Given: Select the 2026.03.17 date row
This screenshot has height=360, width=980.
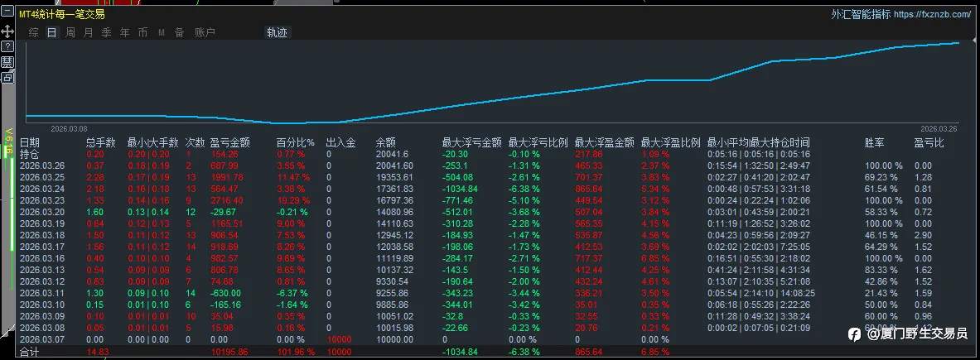Looking at the screenshot, I should (42, 247).
